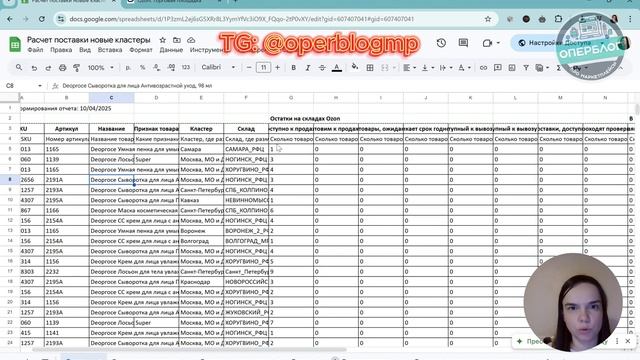Screen dimensions: 640x360
Task: Undo the last action
Action: 34,68
